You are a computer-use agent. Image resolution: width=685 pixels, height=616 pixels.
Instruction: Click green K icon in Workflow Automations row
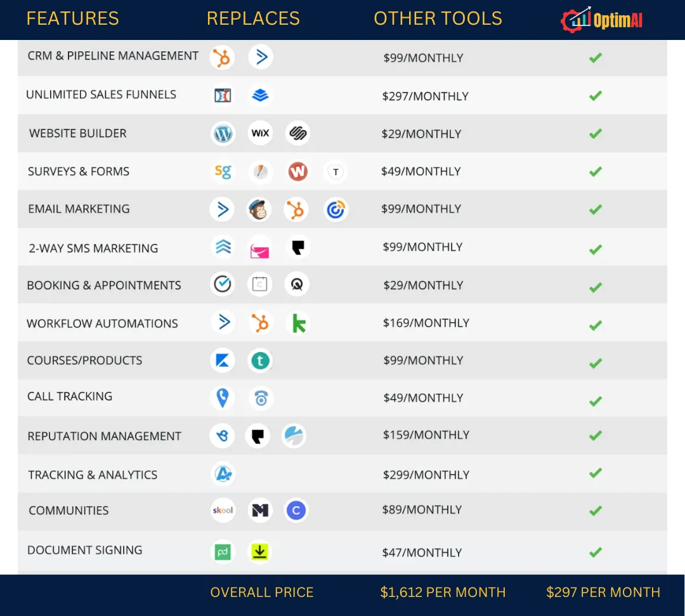tap(299, 324)
